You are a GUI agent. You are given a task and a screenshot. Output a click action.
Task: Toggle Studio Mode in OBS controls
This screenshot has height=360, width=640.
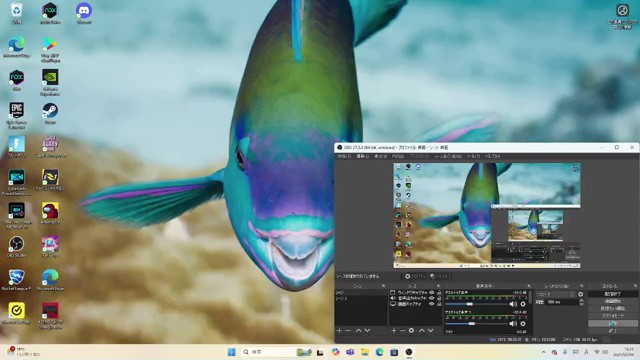coord(613,316)
